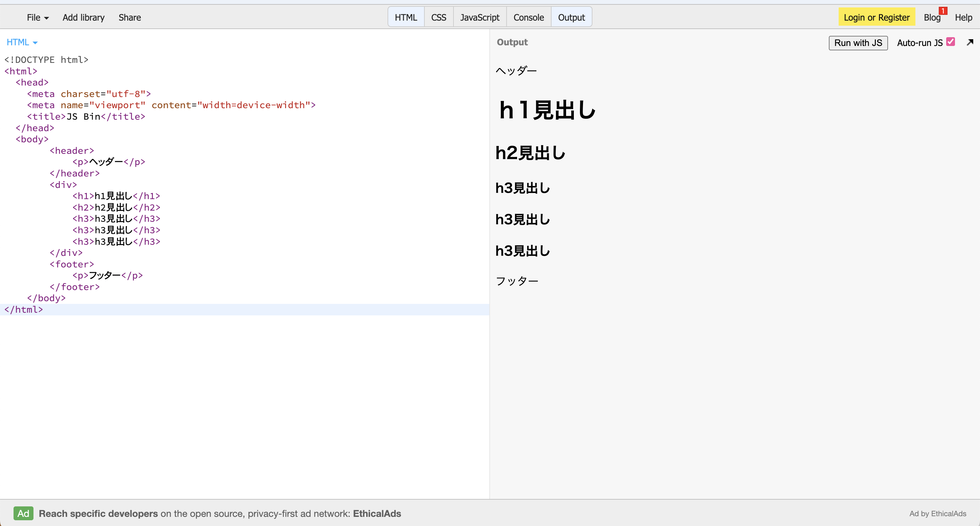Click the green Ad badge icon
Image resolution: width=980 pixels, height=526 pixels.
(23, 513)
